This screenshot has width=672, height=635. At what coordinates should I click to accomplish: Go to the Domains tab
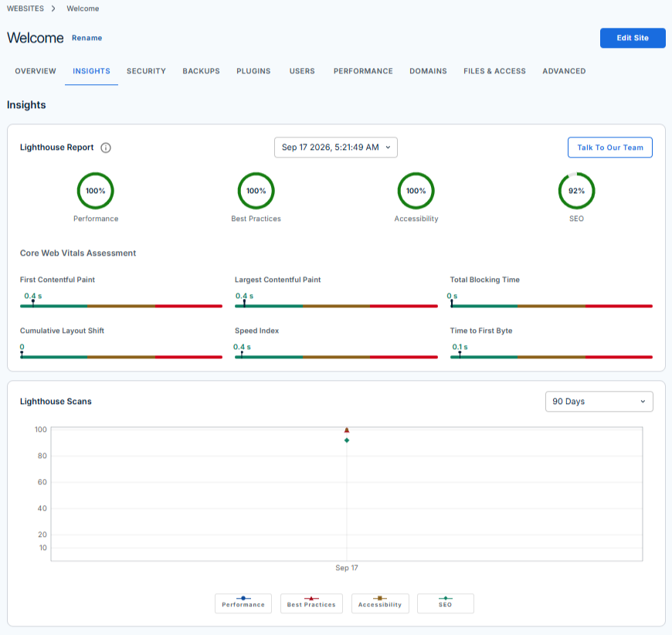pos(428,71)
